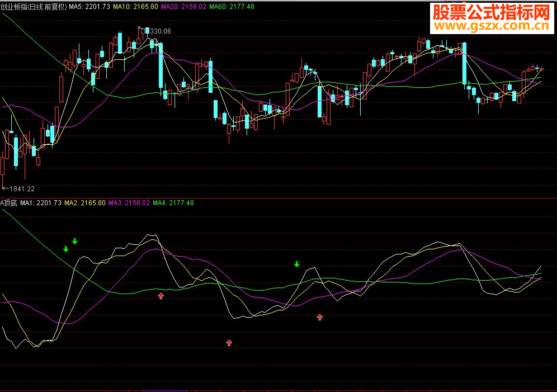The width and height of the screenshot is (557, 392).
Task: Click the 创业板指(日线.前复权) chart title
Action: (34, 6)
